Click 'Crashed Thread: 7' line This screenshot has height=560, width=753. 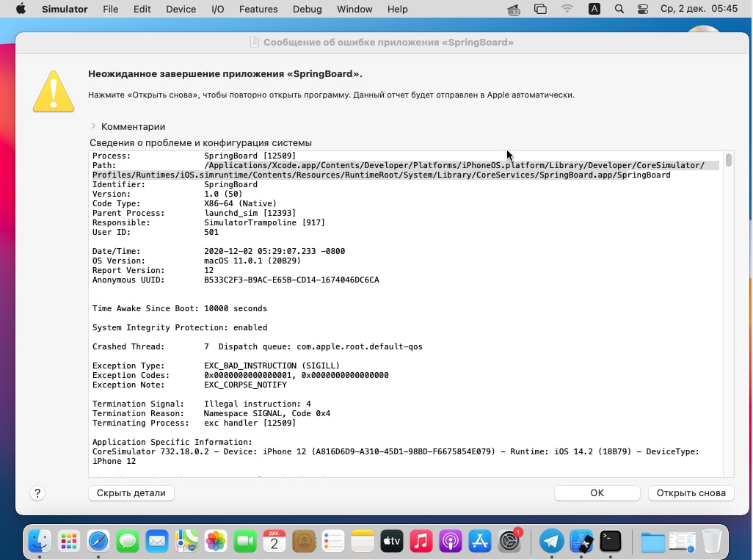pyautogui.click(x=258, y=346)
